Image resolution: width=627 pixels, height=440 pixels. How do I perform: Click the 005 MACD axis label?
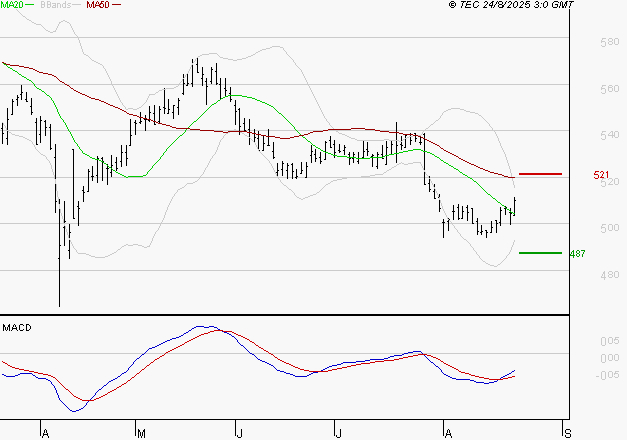[x=610, y=341]
